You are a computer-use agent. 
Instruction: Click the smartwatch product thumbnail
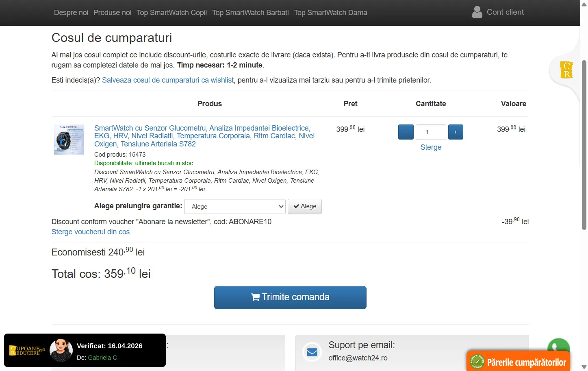point(69,140)
